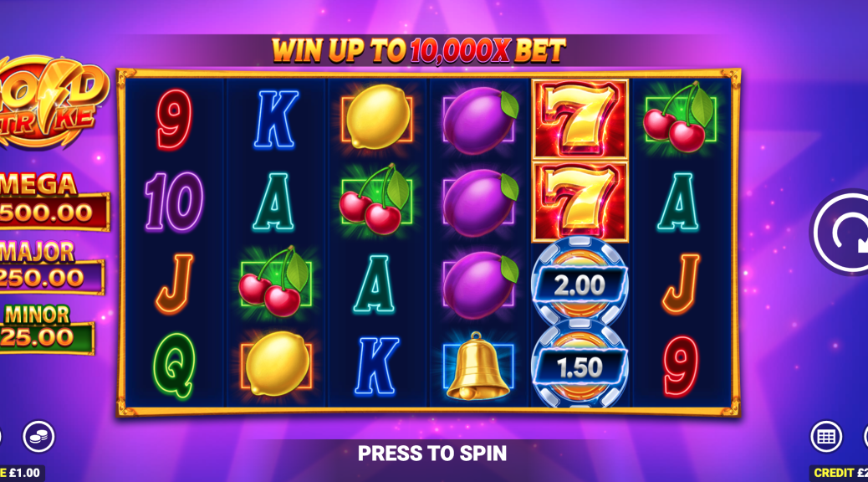Screen dimensions: 868x482
Task: Open the paytable grid icon
Action: pos(826,437)
